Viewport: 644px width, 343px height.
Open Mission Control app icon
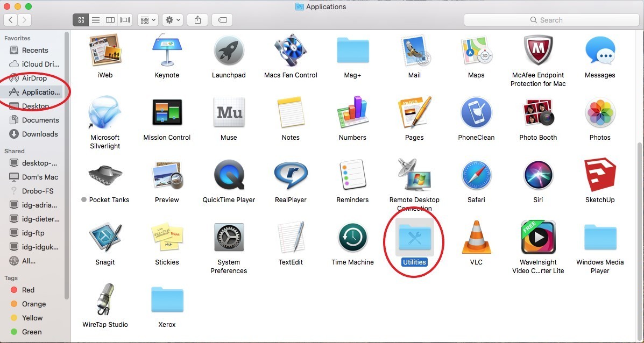[167, 112]
